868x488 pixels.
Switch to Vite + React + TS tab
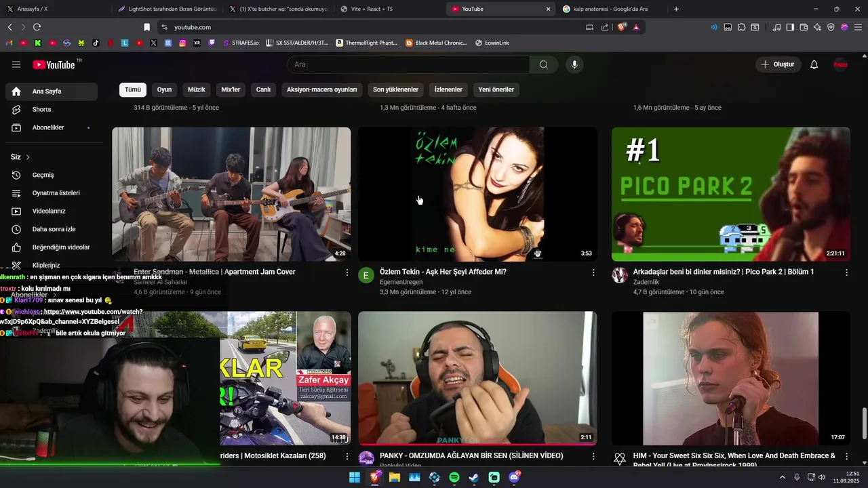click(x=389, y=9)
